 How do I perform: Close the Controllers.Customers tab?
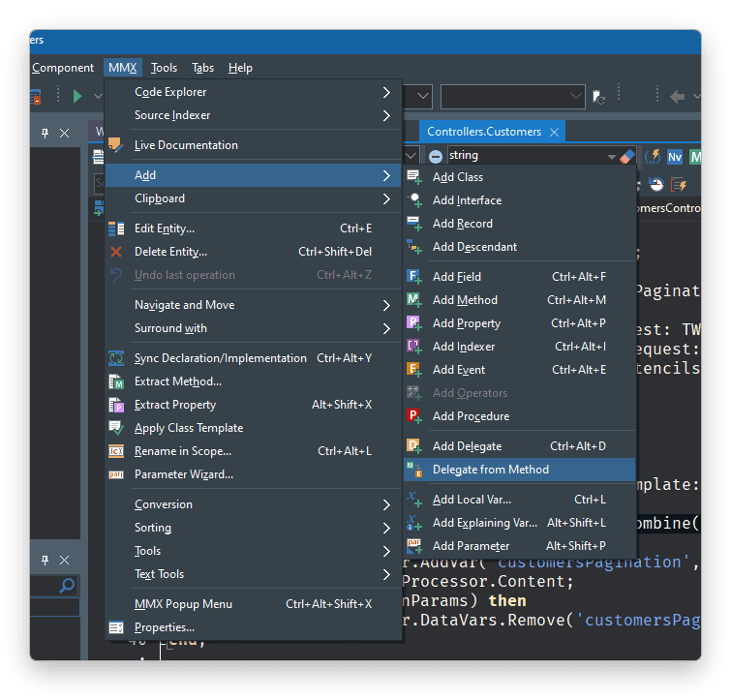pos(555,133)
